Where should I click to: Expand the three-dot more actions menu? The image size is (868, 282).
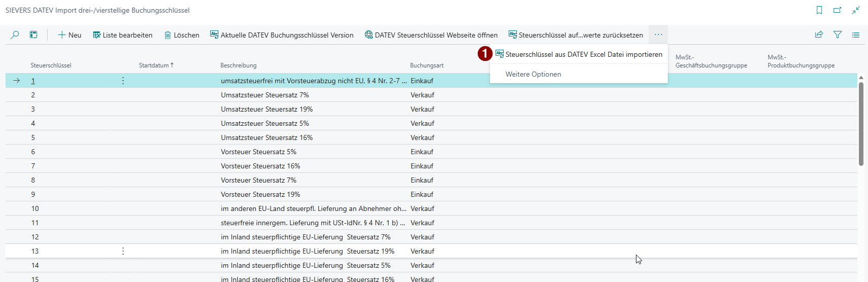coord(658,35)
